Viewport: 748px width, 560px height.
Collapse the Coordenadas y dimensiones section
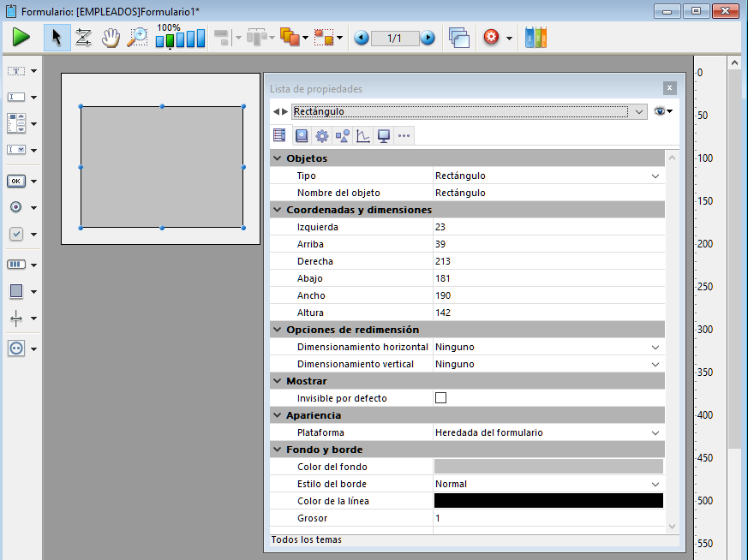277,210
